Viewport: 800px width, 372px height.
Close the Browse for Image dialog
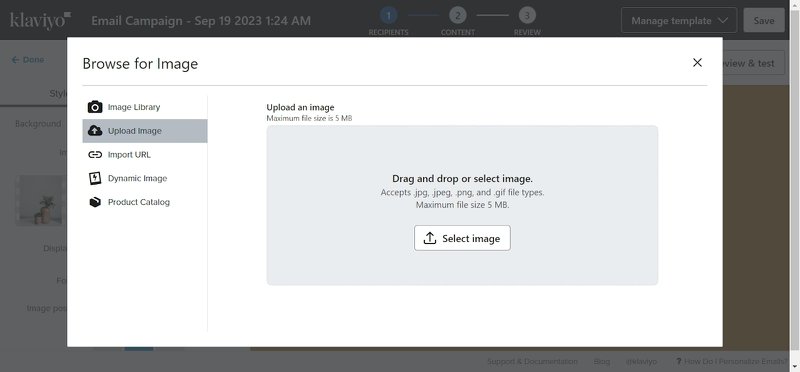point(697,62)
